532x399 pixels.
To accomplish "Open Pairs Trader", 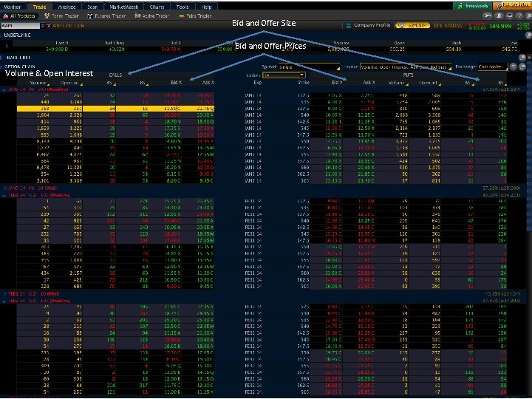I will click(x=195, y=16).
